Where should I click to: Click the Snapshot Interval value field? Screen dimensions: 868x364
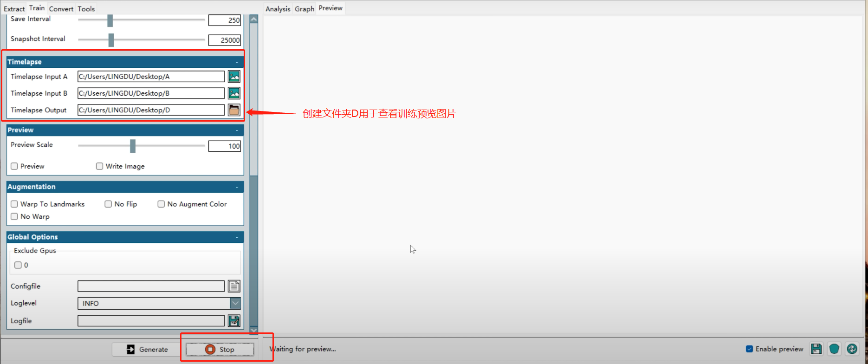(225, 40)
